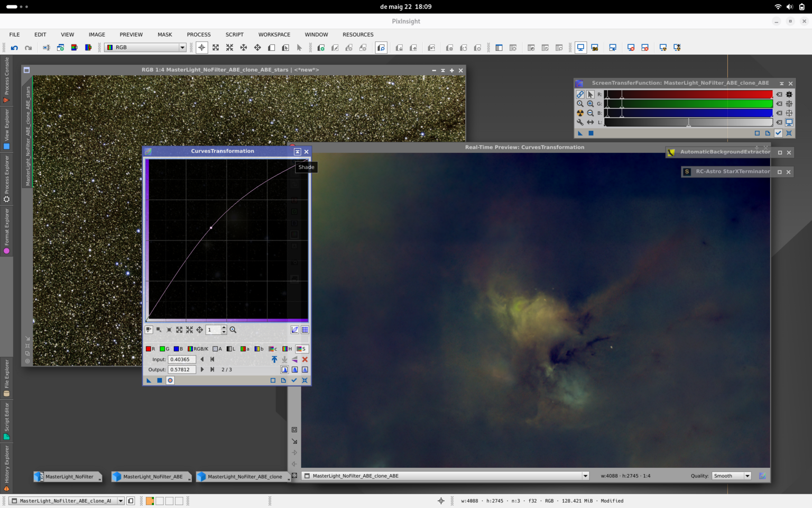Go to next curve point arrow

(202, 369)
